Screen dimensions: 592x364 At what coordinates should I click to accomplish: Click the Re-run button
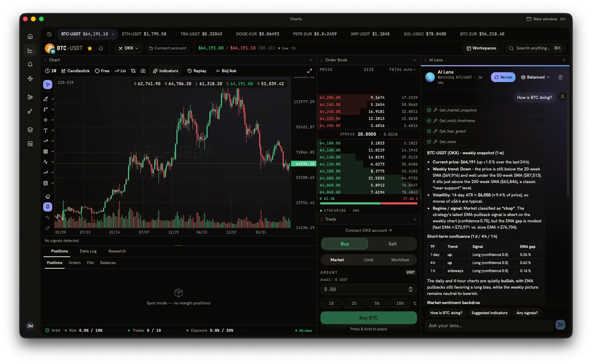click(x=503, y=77)
